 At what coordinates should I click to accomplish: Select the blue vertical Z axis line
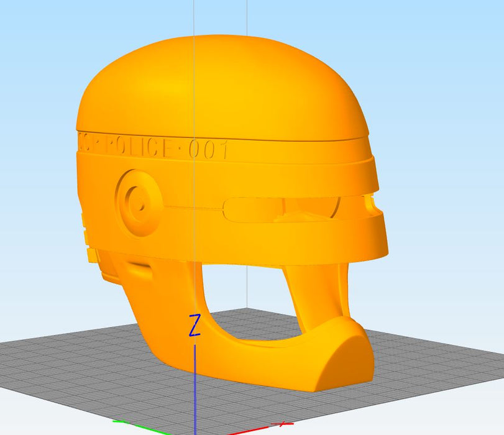coord(195,385)
